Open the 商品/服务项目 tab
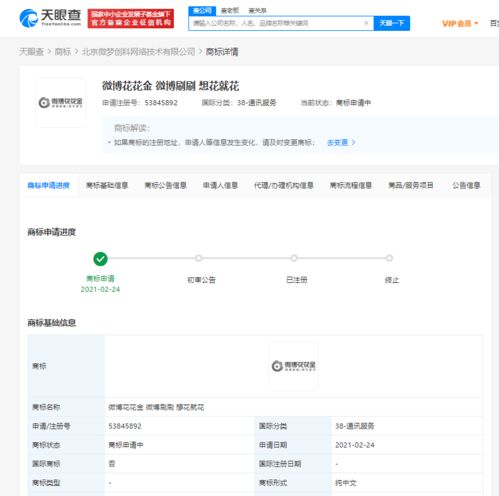The width and height of the screenshot is (499, 496). click(x=411, y=185)
